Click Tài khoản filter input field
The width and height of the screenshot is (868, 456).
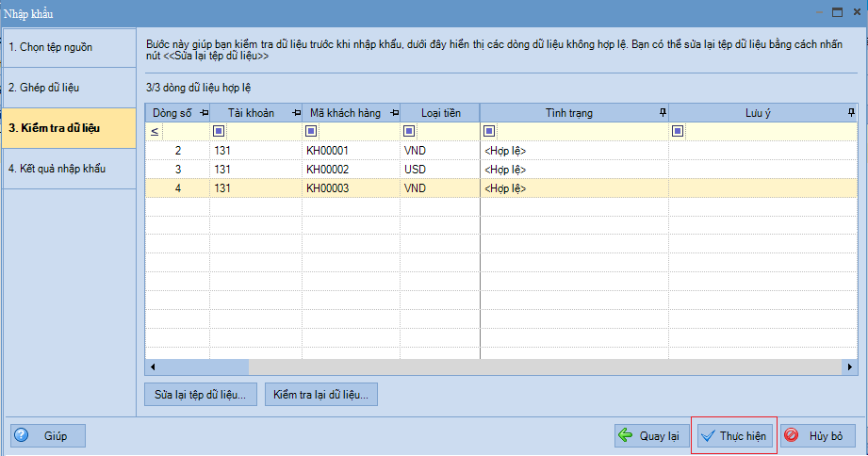click(262, 131)
